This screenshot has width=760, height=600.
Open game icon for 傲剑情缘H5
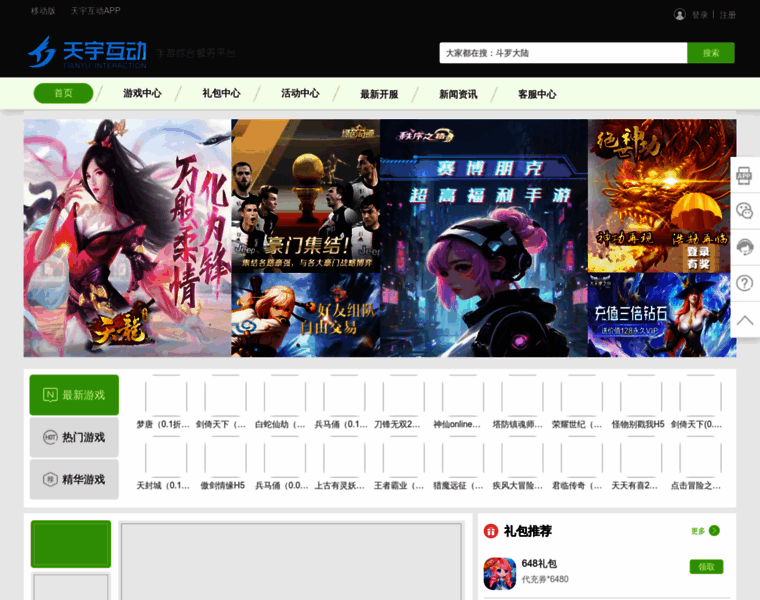coord(225,458)
